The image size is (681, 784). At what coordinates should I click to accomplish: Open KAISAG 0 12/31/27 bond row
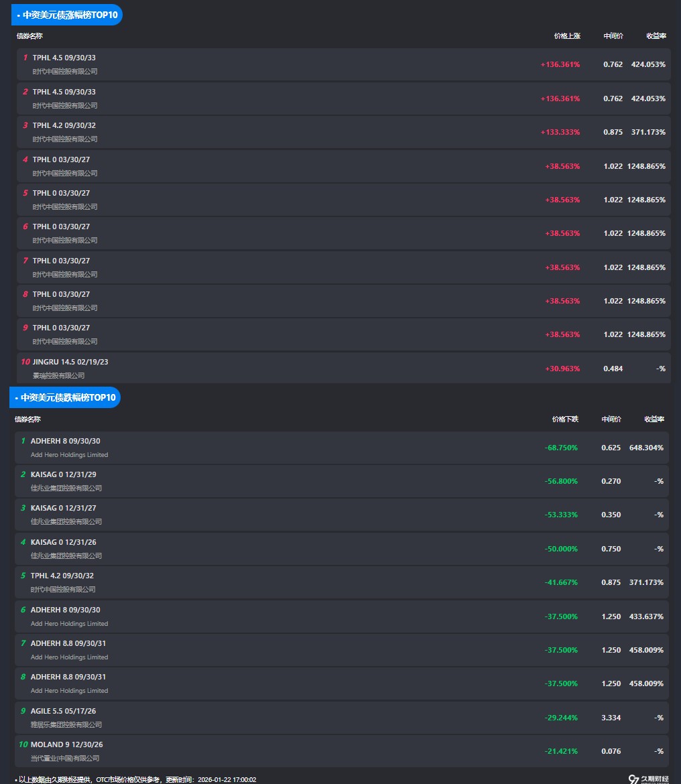point(63,508)
